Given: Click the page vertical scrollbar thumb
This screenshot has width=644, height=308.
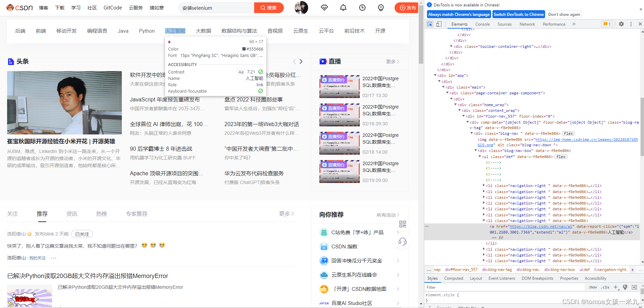Looking at the screenshot, I should click(x=421, y=34).
